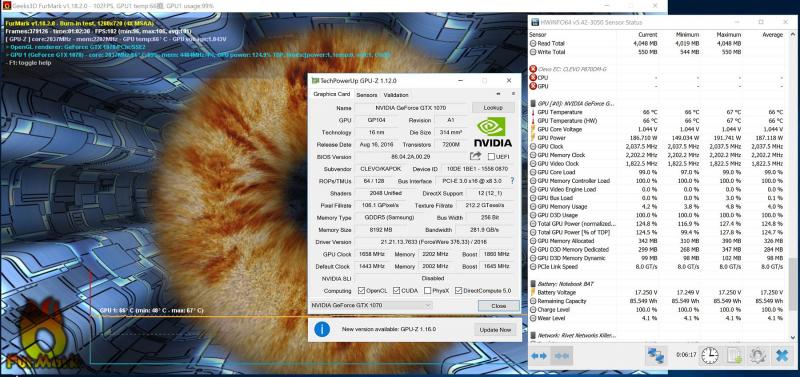
Task: Click the HWiNFO clock reset icon
Action: (709, 355)
